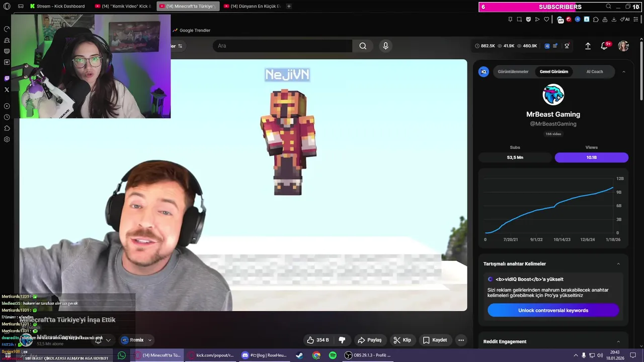The height and width of the screenshot is (362, 644).
Task: Click the YouTube search magnifier button
Action: click(363, 46)
